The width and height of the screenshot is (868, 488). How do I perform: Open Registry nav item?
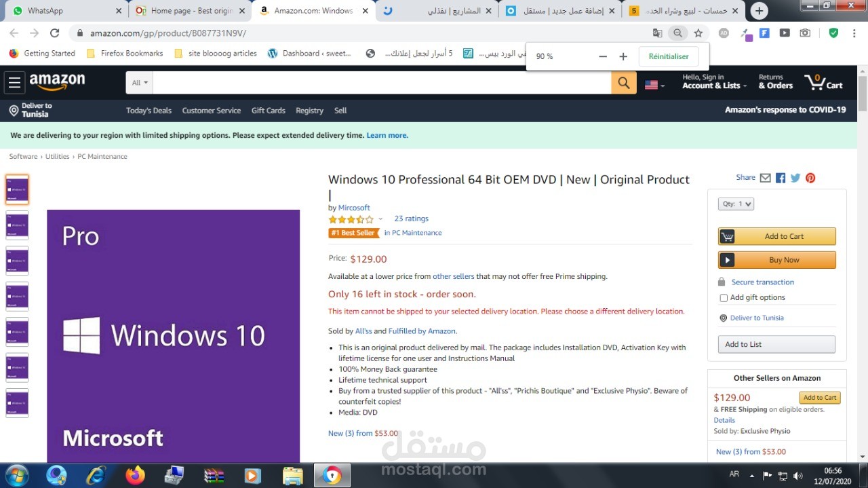[x=309, y=111]
